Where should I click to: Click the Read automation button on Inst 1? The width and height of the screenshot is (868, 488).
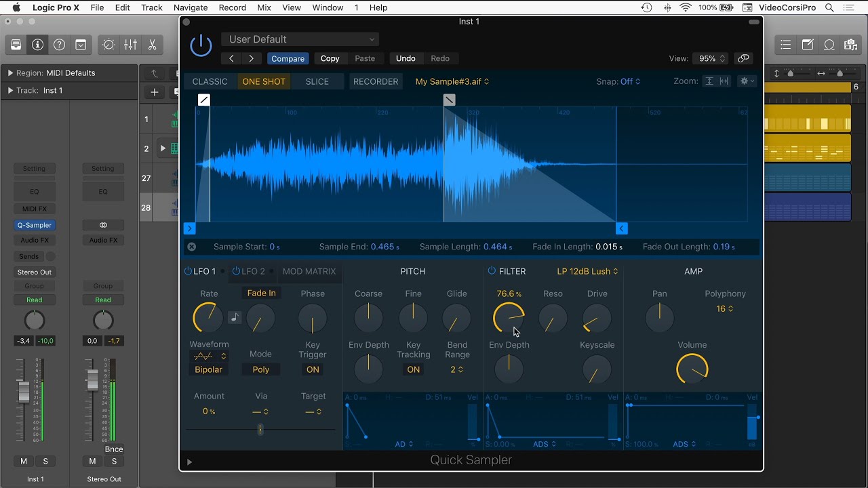click(34, 300)
